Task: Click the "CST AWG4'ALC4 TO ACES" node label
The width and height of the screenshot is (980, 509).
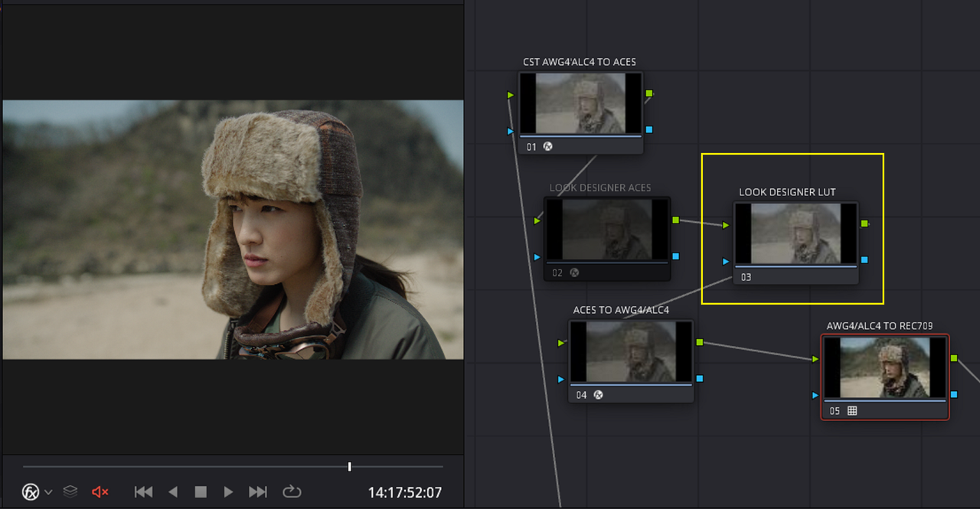Action: tap(579, 62)
